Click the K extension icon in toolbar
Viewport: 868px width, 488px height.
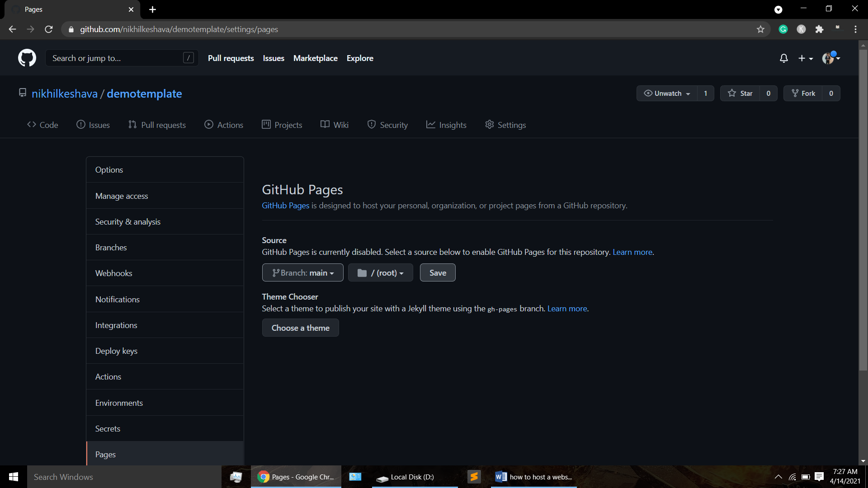(x=801, y=29)
